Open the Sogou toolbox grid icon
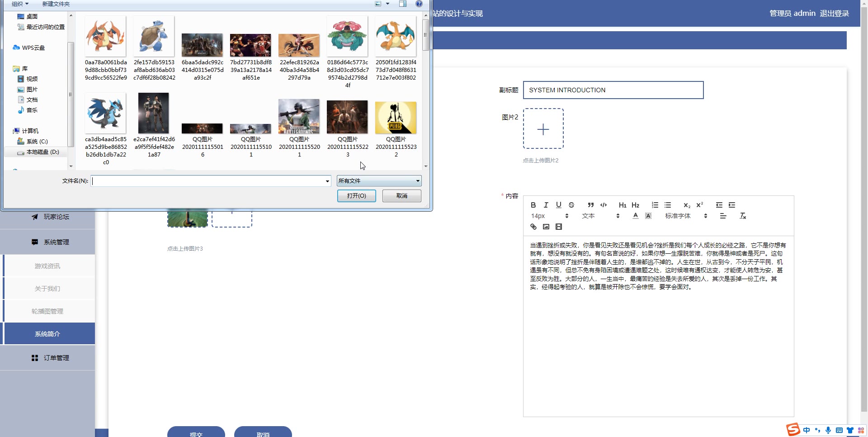This screenshot has height=437, width=868. click(x=861, y=430)
